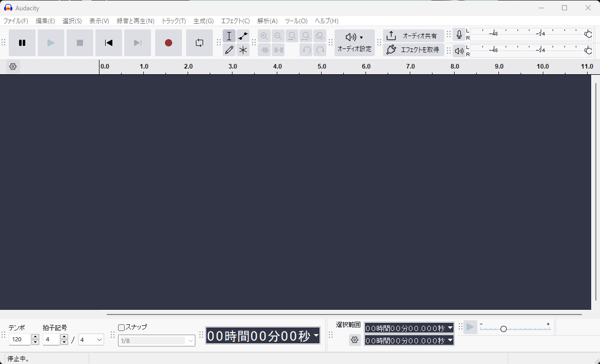Click the microphone record meter icon
Viewport: 600px width, 364px height.
459,35
